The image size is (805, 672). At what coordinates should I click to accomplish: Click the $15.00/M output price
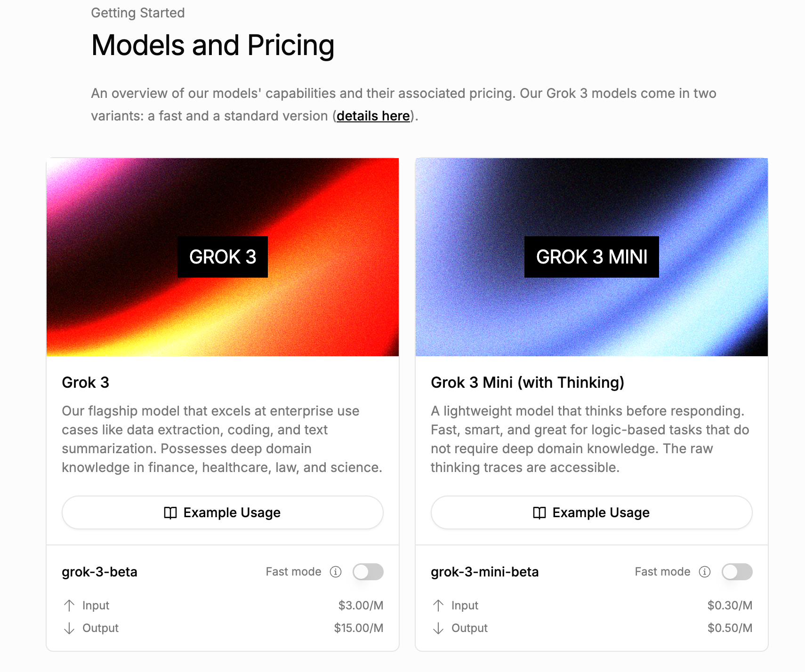click(359, 628)
